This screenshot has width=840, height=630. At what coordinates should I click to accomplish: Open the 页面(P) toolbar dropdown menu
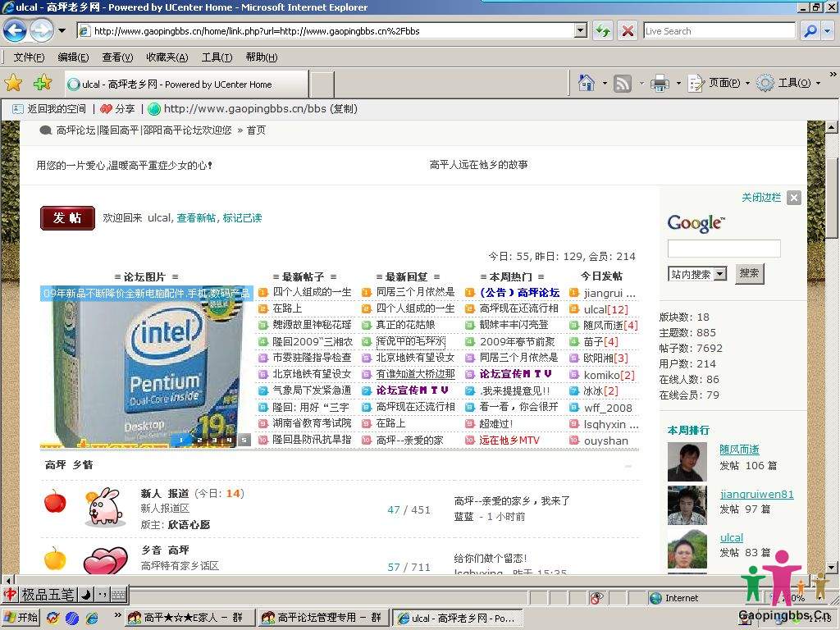point(724,83)
